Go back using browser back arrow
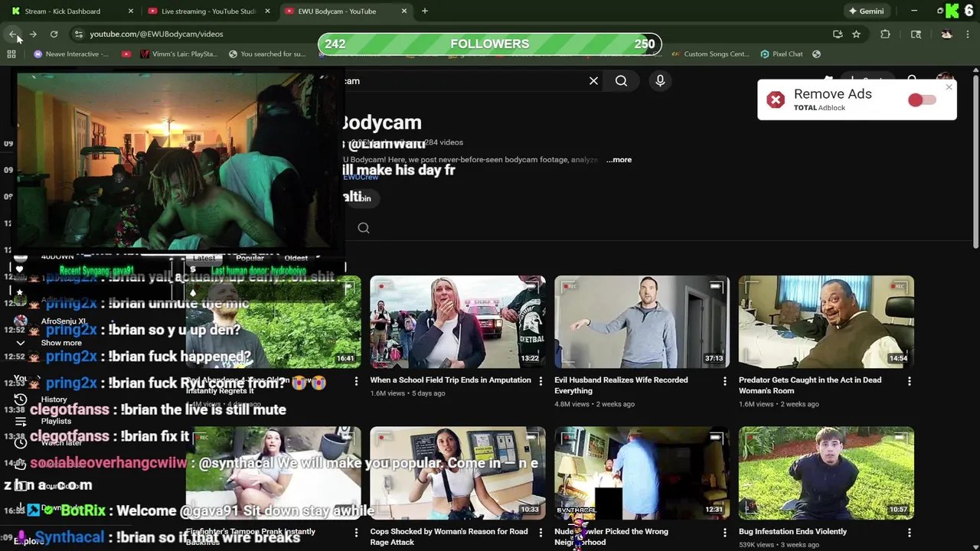The image size is (980, 551). [x=13, y=34]
